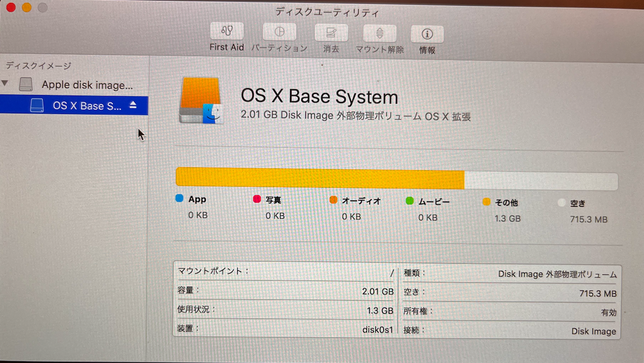Open the 情報 info panel
The height and width of the screenshot is (363, 644).
point(427,34)
